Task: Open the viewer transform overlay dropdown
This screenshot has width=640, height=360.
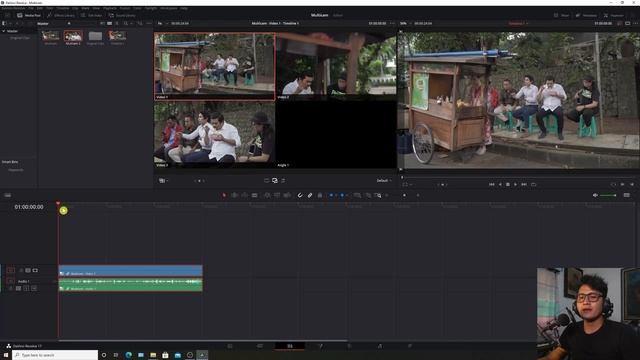Action: point(407,184)
